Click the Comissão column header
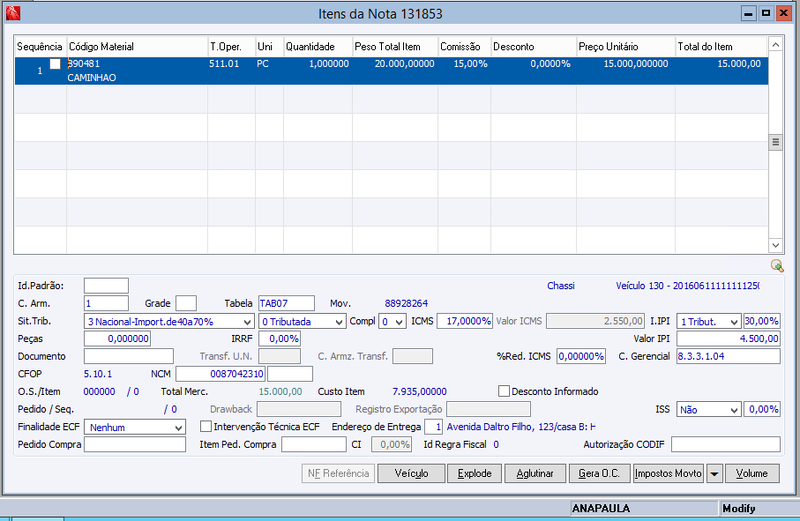This screenshot has width=800, height=521. pos(464,46)
